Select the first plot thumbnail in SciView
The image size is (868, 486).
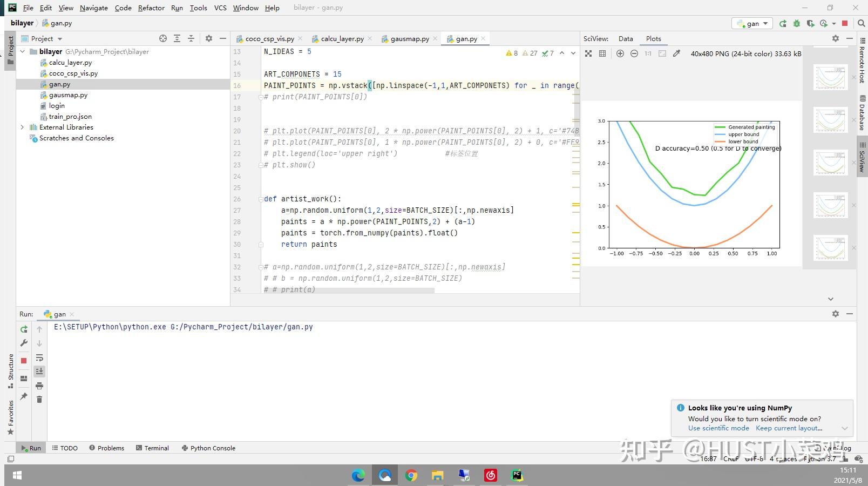pyautogui.click(x=830, y=77)
